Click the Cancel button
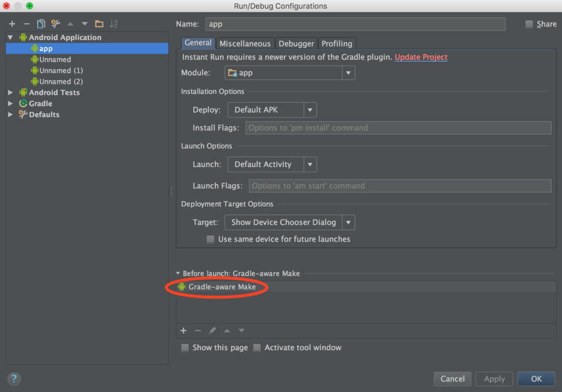The height and width of the screenshot is (392, 562). click(452, 379)
